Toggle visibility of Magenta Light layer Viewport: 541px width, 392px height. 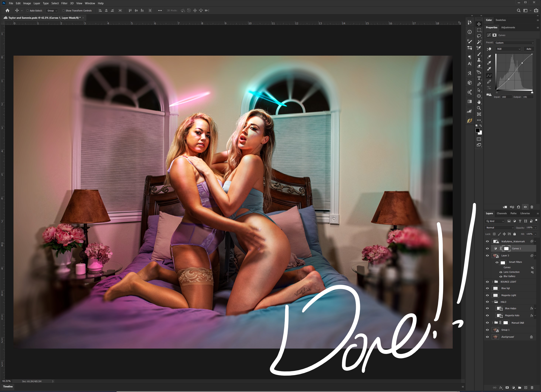click(x=487, y=295)
